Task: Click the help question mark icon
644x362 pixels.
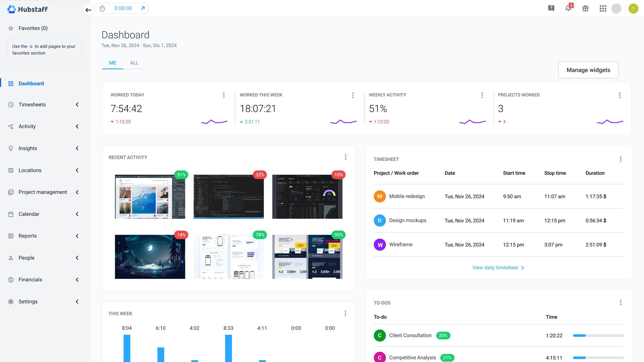Action: point(551,8)
